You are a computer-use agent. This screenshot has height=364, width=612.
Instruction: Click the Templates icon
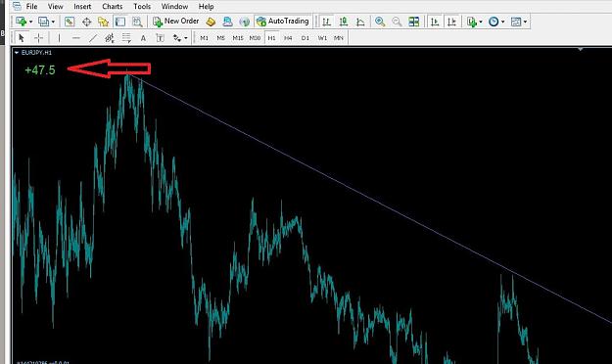(x=516, y=22)
